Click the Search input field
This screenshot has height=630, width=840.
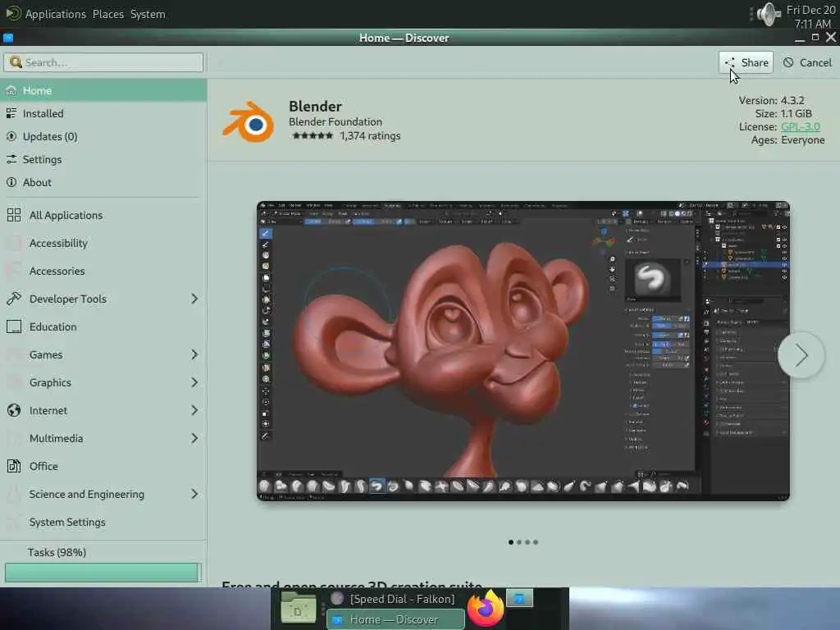point(103,62)
